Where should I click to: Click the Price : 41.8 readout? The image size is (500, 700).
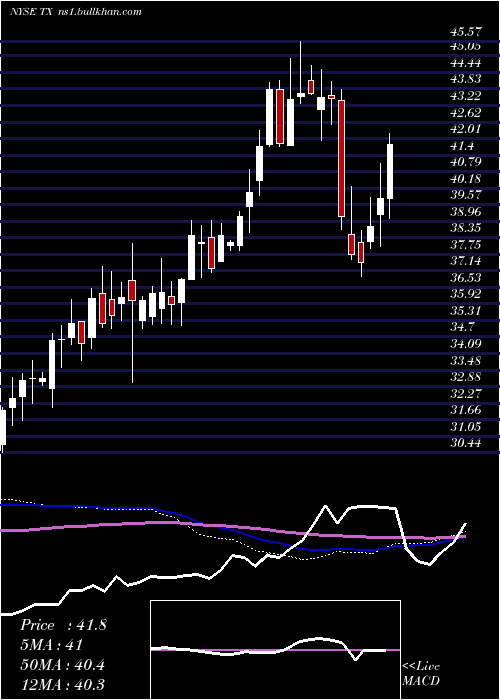[63, 625]
